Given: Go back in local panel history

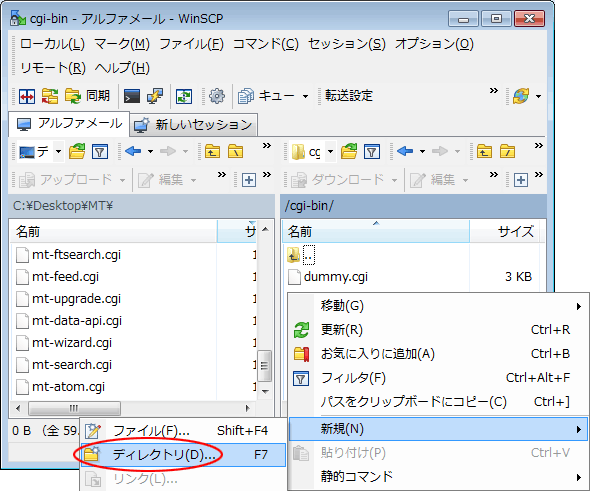Looking at the screenshot, I should (133, 152).
